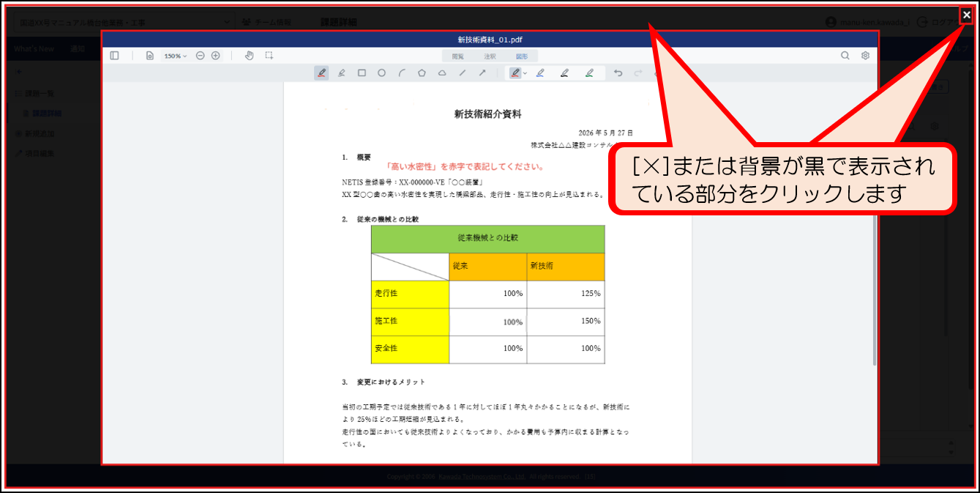The width and height of the screenshot is (980, 493).
Task: Click the PDF title 新技術資料_01.pdf
Action: pos(490,40)
